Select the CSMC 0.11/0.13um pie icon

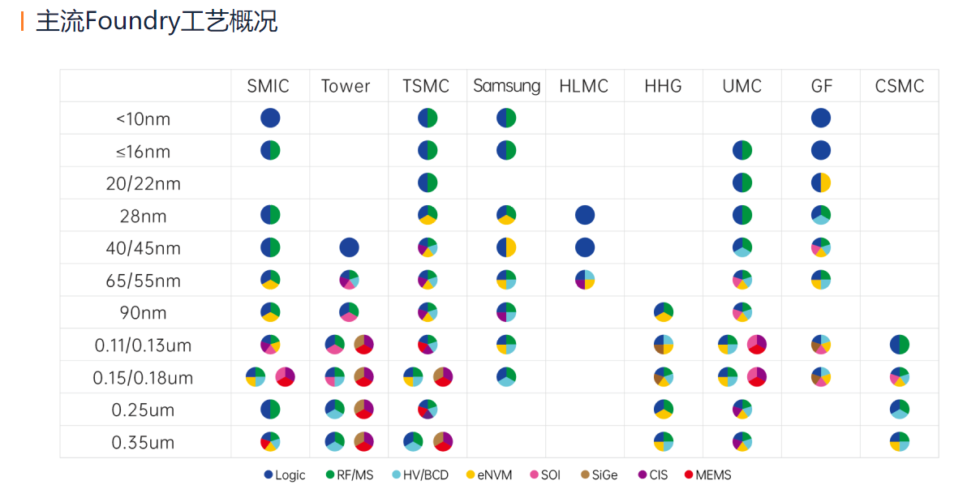click(899, 345)
